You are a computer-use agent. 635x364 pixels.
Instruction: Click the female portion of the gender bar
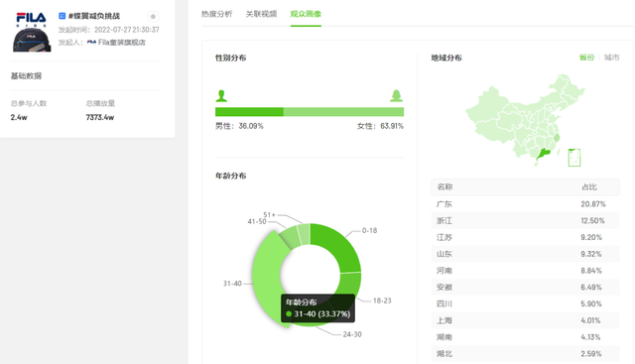[x=343, y=112]
